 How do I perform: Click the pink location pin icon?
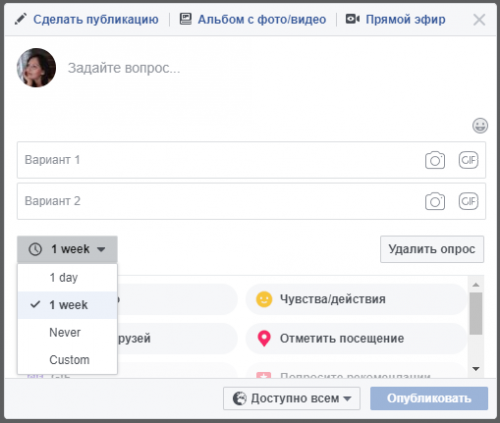(x=264, y=338)
